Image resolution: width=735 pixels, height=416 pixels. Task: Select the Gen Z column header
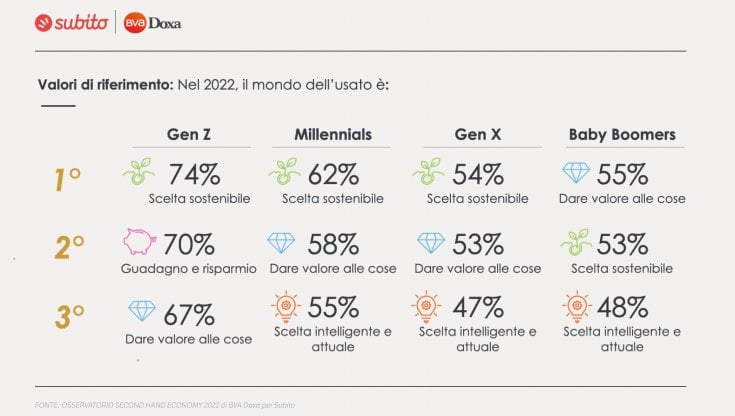[189, 135]
